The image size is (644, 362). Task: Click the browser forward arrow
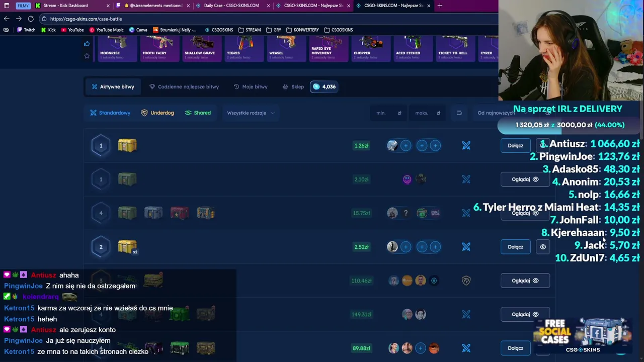click(x=19, y=19)
